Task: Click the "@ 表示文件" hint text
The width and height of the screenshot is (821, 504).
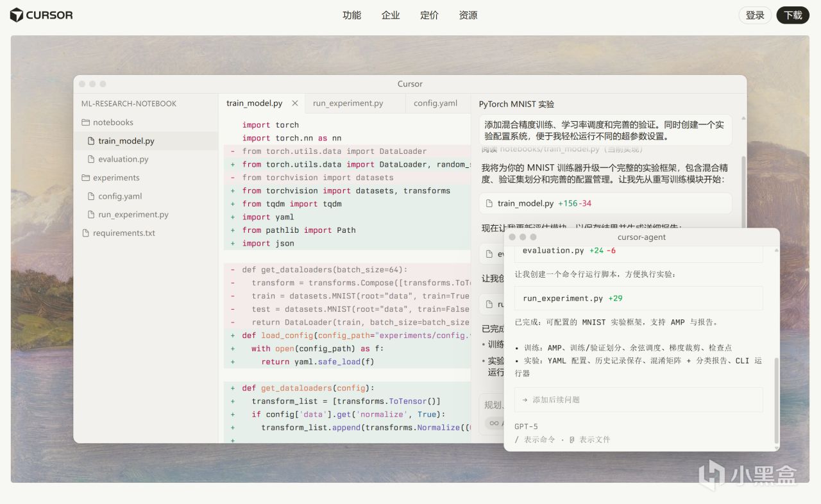Action: pos(589,440)
